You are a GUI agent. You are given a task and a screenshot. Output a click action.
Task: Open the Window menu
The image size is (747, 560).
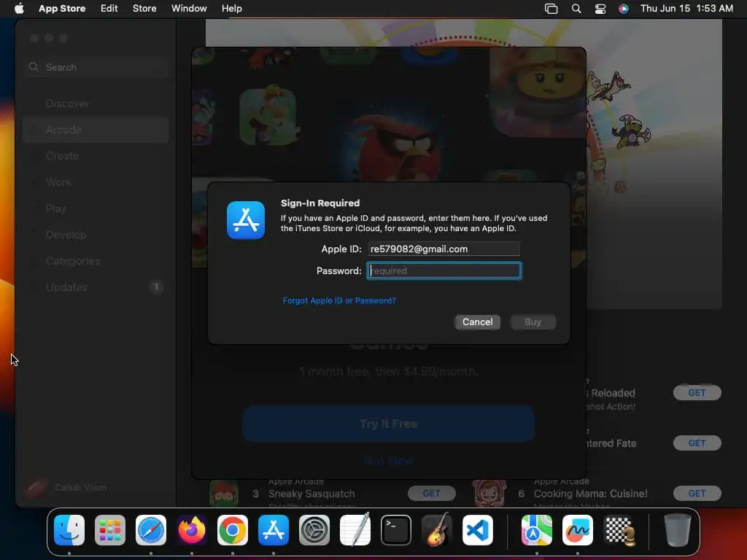[x=189, y=9]
